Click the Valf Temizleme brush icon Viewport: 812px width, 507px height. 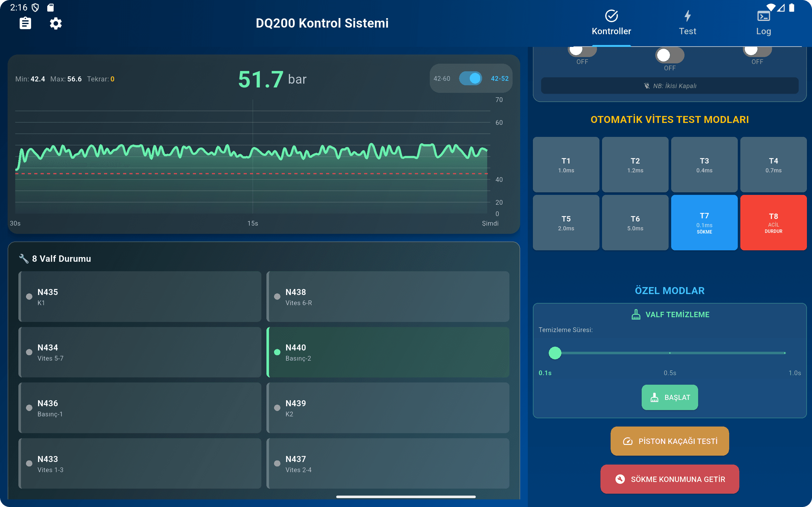click(x=636, y=315)
